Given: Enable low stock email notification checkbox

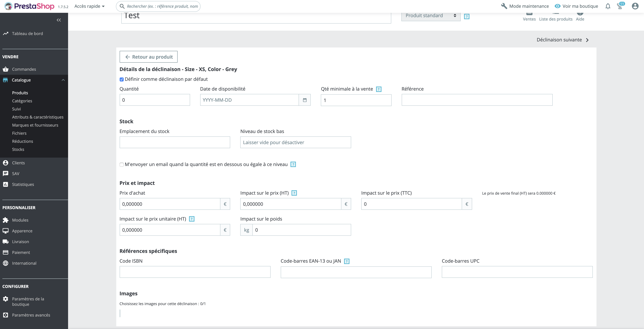Looking at the screenshot, I should coord(122,165).
